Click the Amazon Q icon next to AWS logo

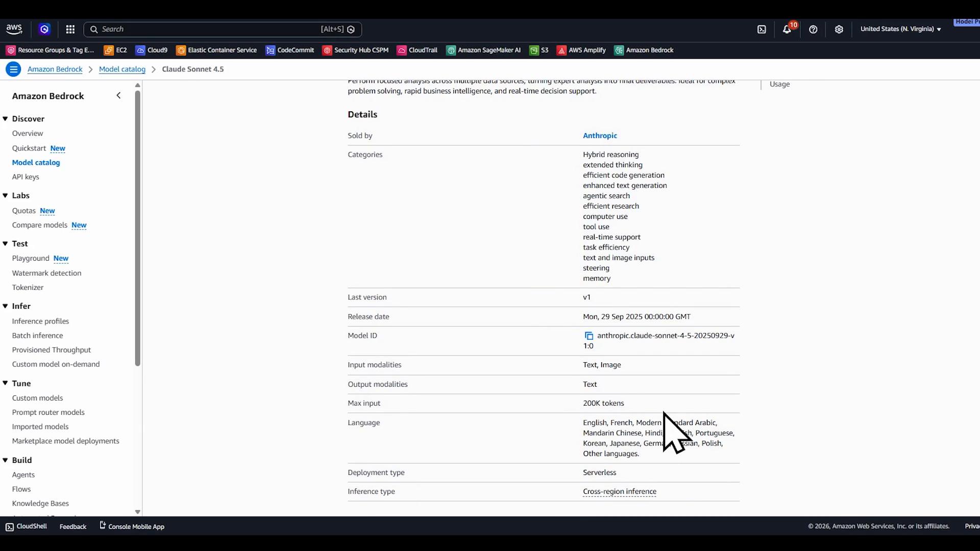44,29
